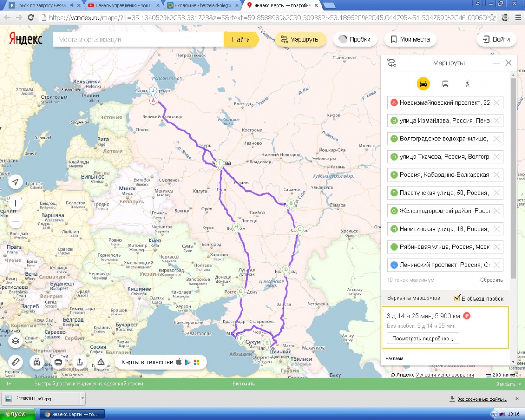525x420 pixels.
Task: Expand route details 'Посмотреть подробнее'
Action: (423, 338)
